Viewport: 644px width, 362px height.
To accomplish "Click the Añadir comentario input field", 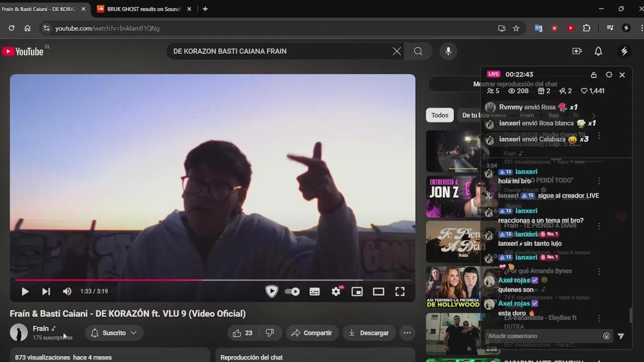I will tap(543, 336).
